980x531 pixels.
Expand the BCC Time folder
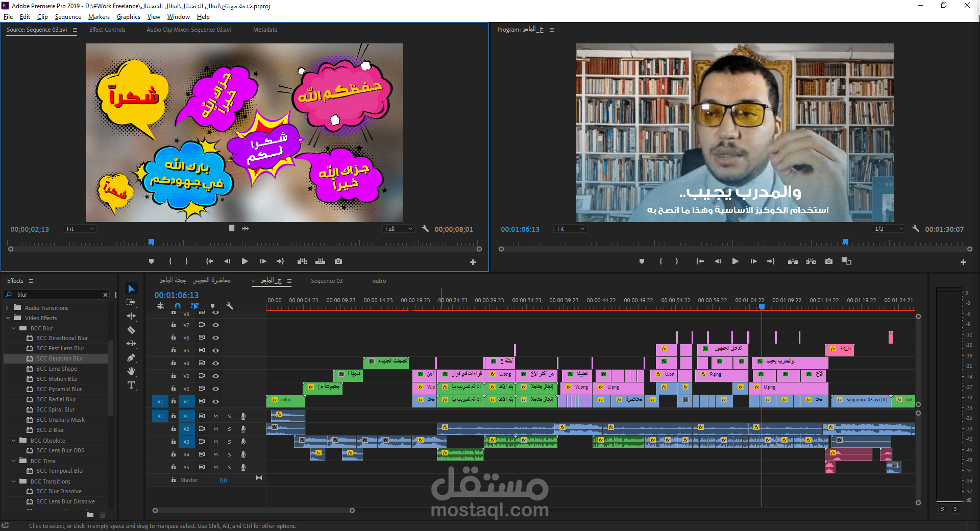tap(14, 461)
